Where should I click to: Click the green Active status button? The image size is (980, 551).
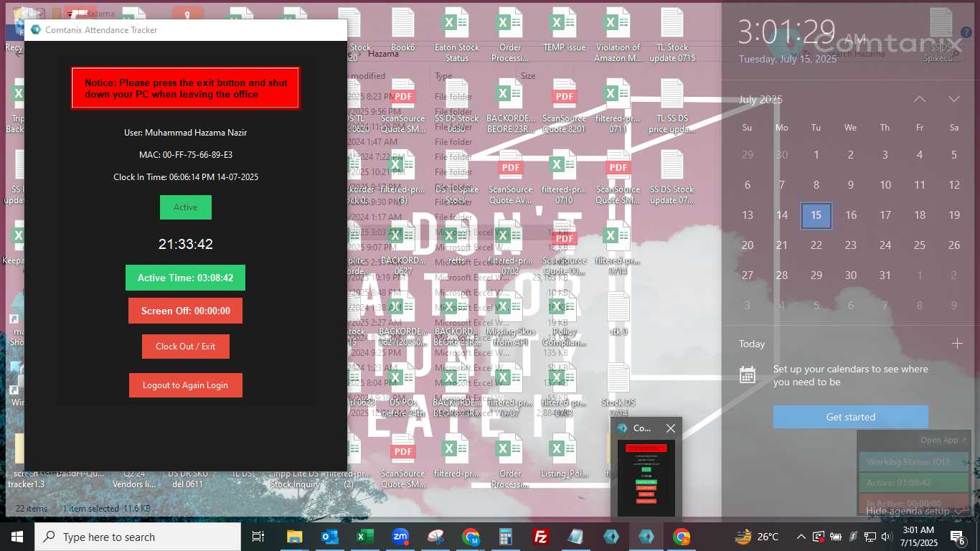[x=185, y=207]
